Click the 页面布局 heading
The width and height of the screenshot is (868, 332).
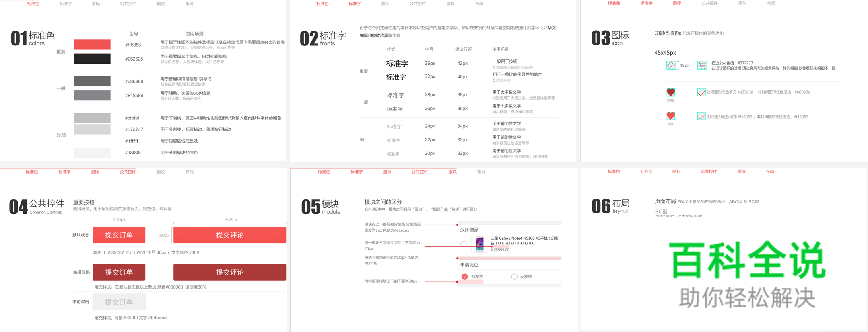665,201
